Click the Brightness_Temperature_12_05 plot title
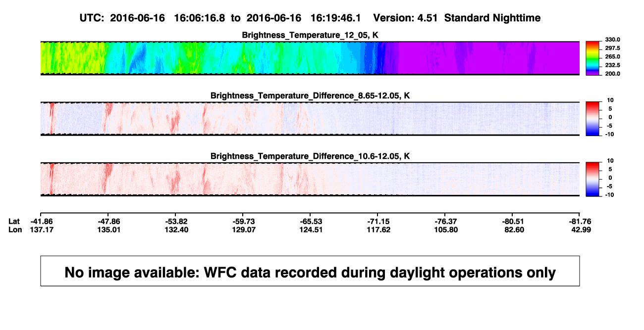Viewport: 644px width, 330px height. click(x=310, y=35)
